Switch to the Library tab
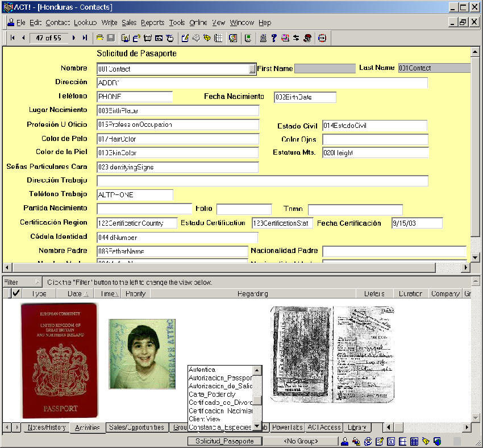 pos(357,427)
